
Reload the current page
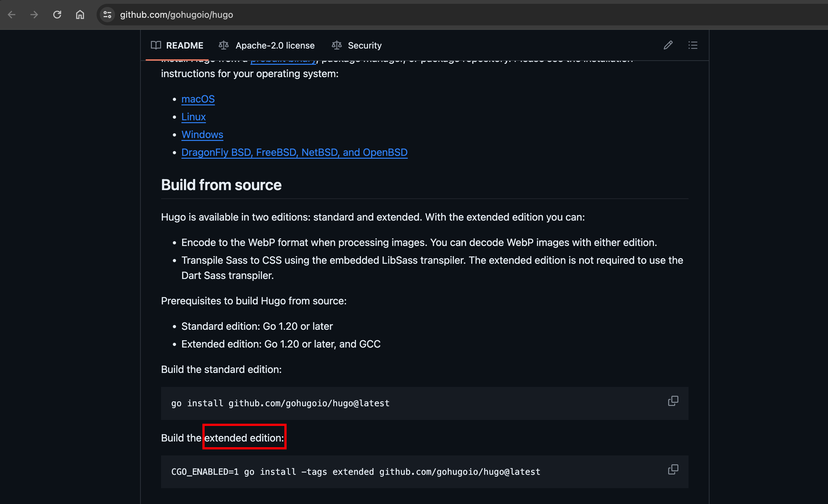(57, 15)
